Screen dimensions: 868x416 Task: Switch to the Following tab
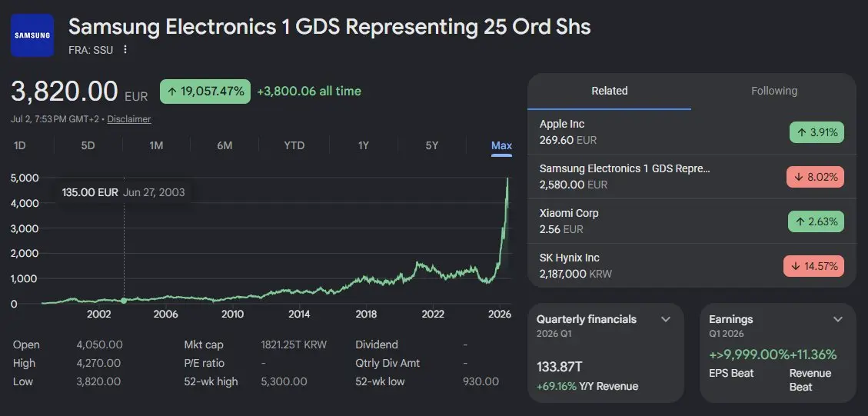point(774,91)
